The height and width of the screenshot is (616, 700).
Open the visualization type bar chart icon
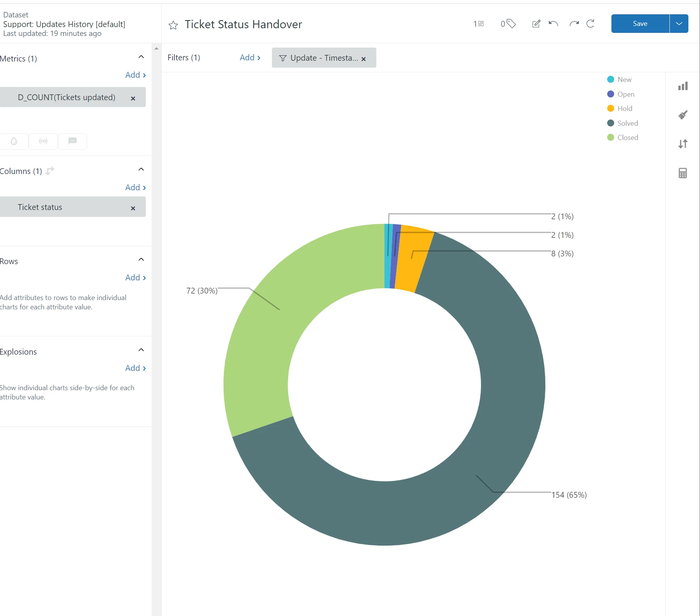[x=683, y=86]
